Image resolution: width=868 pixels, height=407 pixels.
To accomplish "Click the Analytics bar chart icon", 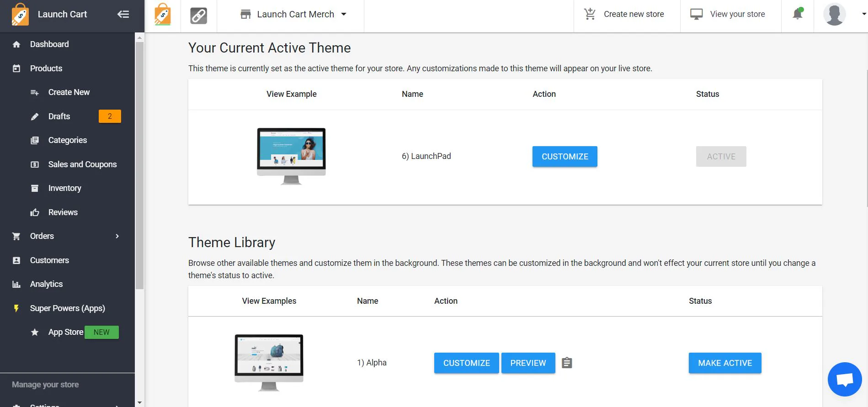I will (16, 284).
